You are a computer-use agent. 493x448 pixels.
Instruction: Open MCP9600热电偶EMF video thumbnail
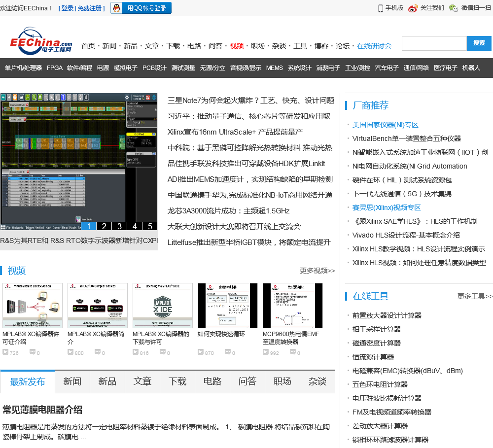coord(293,305)
